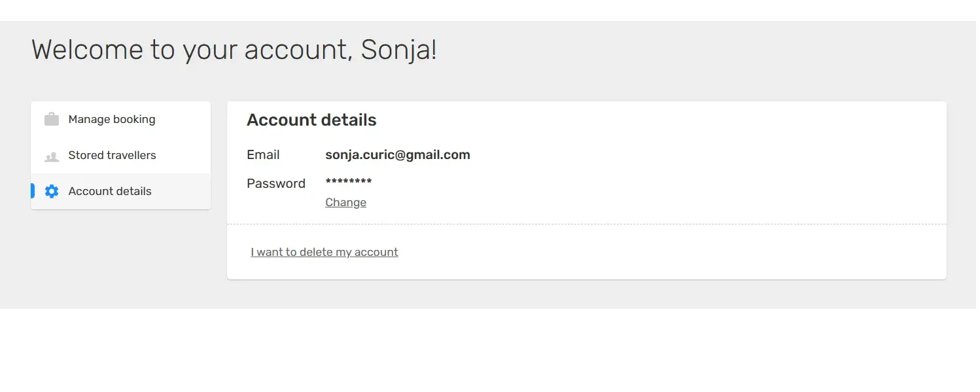
Task: Click the 'Email' field label
Action: [x=263, y=155]
